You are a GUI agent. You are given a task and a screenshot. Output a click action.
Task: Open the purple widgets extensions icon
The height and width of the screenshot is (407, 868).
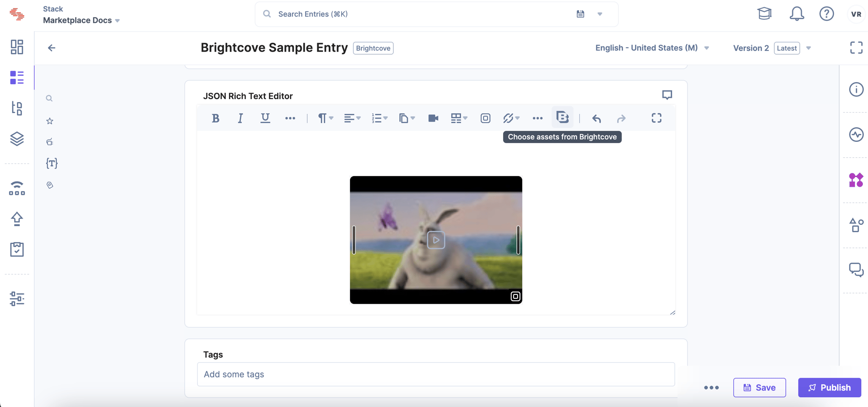(856, 180)
